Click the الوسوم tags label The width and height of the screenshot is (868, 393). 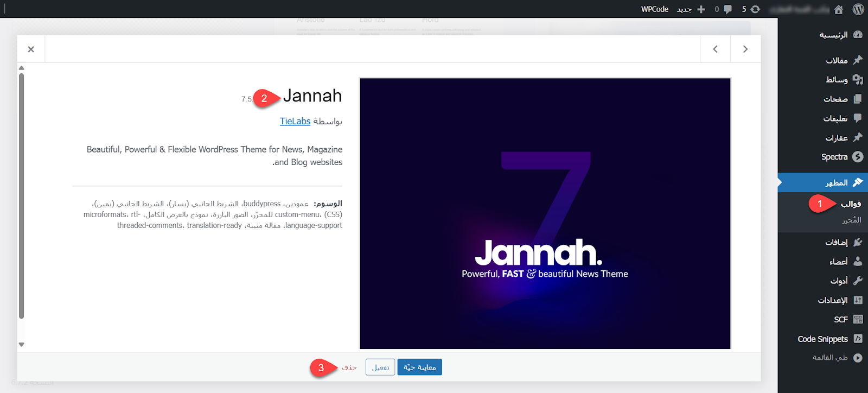coord(328,204)
